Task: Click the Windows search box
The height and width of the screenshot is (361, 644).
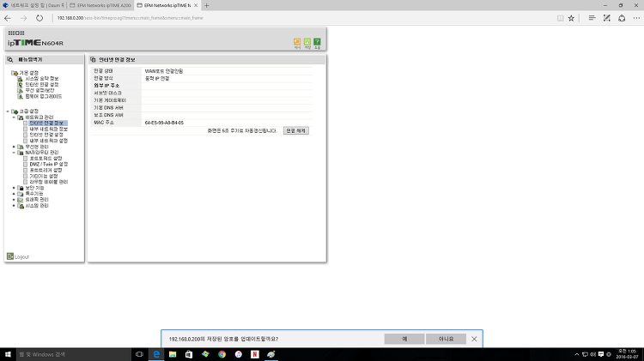Action: [74, 354]
